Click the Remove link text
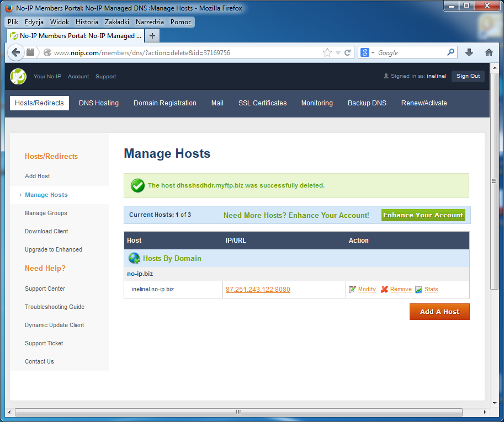This screenshot has width=504, height=422. coord(401,290)
